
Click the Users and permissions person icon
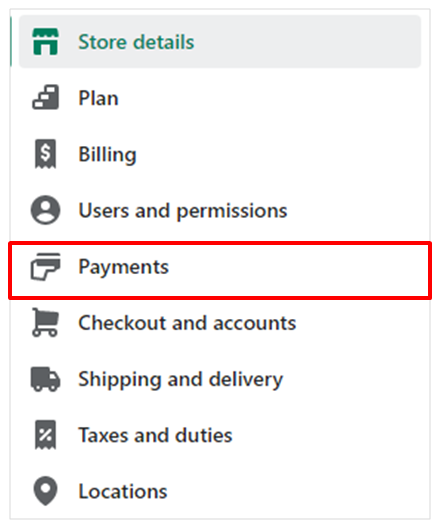coord(45,210)
